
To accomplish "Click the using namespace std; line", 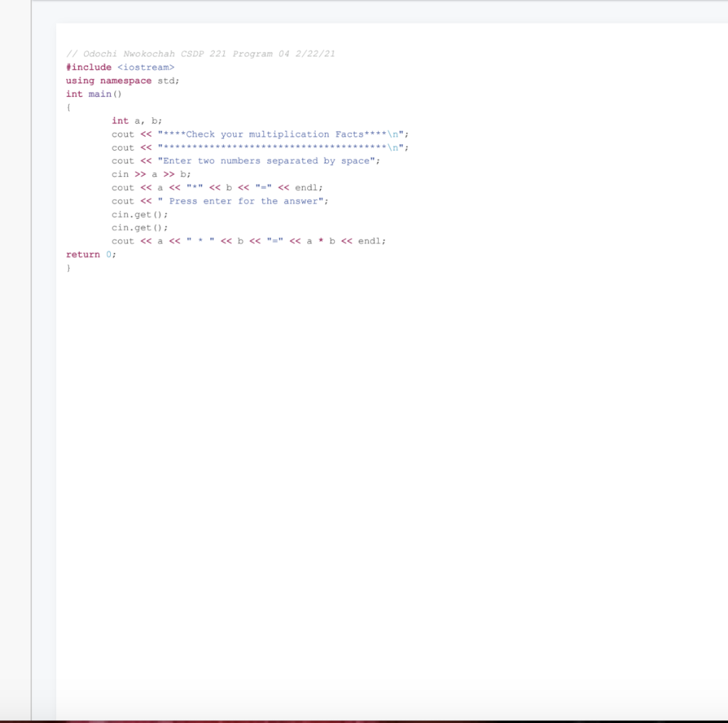I will pos(122,81).
